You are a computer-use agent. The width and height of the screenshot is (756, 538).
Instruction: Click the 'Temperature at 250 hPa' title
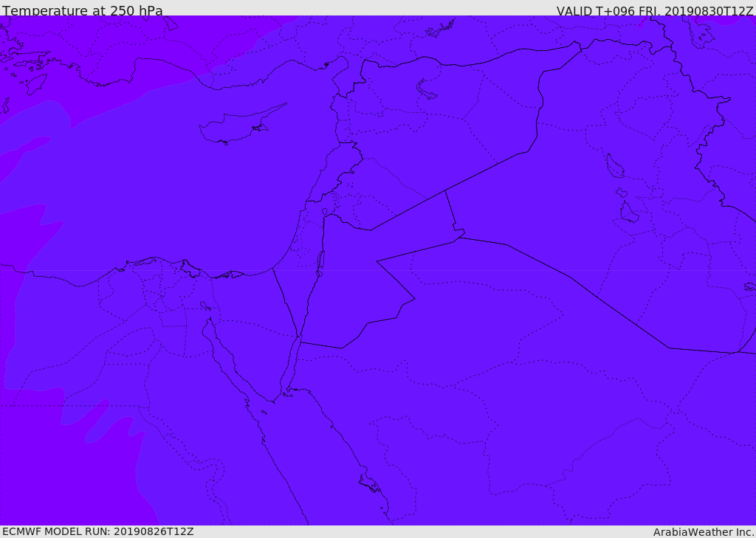tap(83, 10)
